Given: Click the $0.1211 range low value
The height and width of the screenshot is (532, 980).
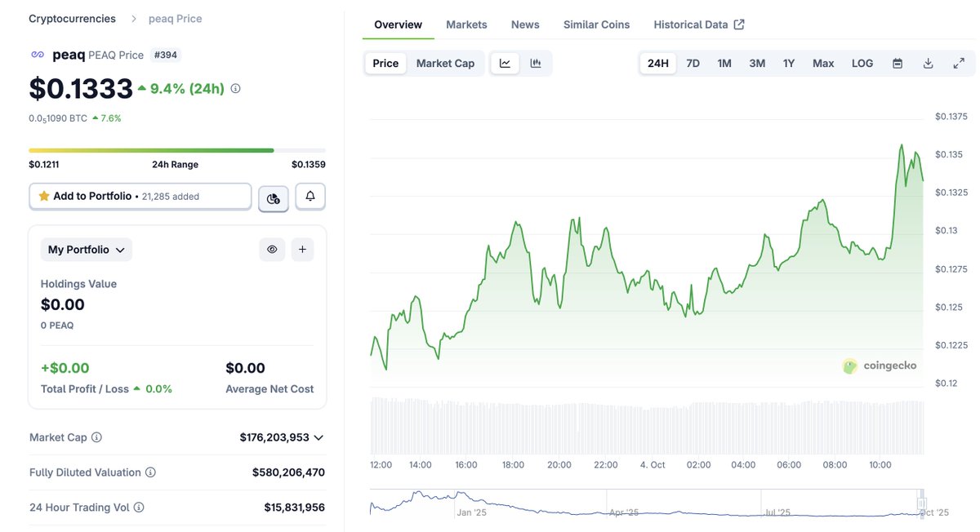Looking at the screenshot, I should 44,164.
